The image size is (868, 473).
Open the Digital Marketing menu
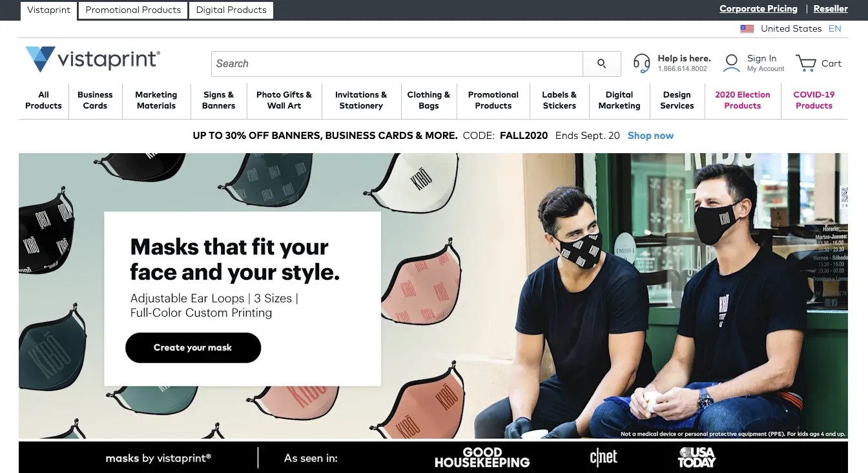[619, 100]
